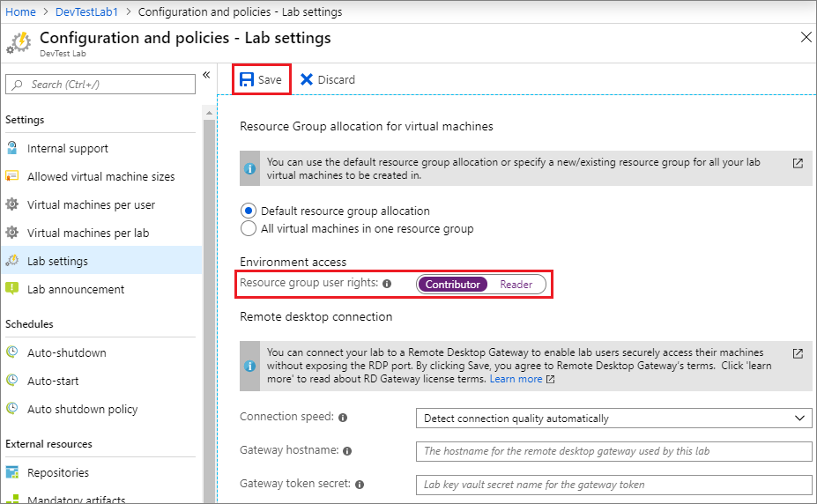
Task: Click info icon next to Gateway hostname
Action: (347, 451)
